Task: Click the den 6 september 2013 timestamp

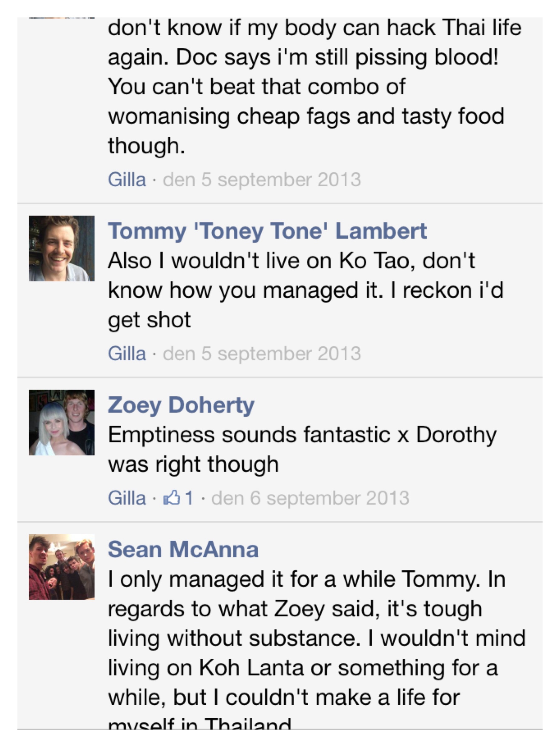Action: [310, 498]
